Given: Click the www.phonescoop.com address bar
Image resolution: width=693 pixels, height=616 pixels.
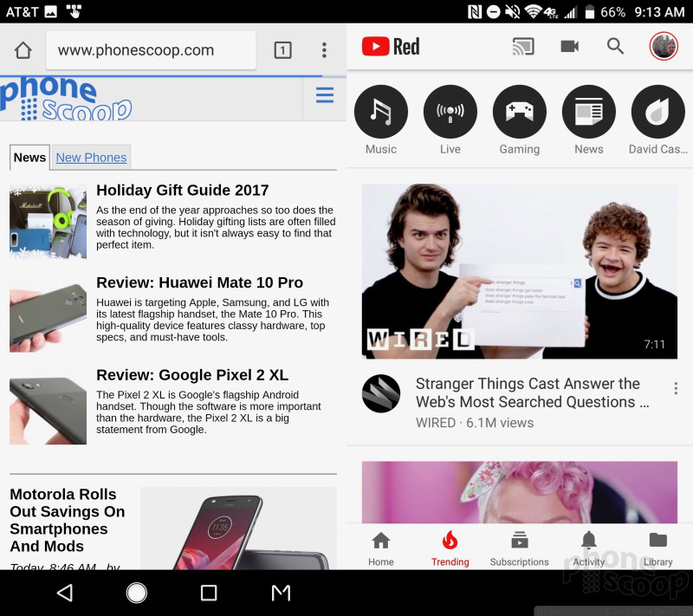Looking at the screenshot, I should click(151, 50).
